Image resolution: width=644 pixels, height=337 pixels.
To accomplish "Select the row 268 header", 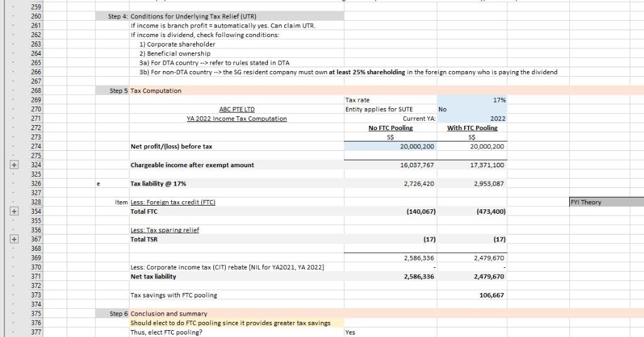I will click(36, 91).
